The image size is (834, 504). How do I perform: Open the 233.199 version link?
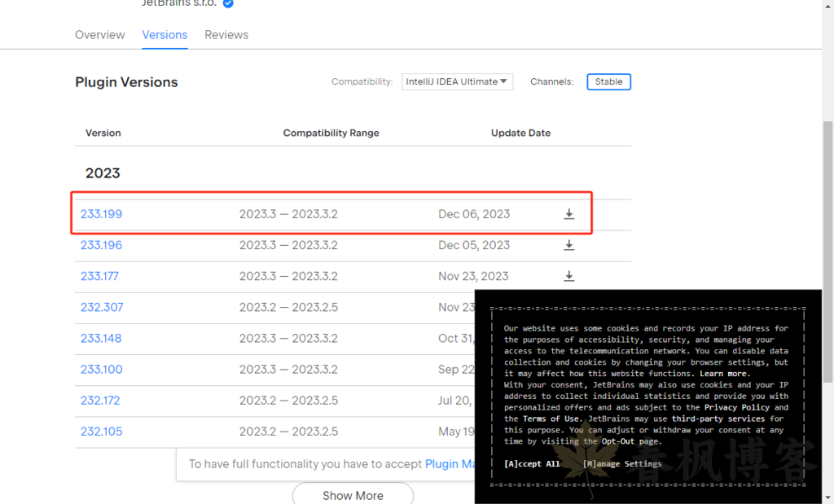click(x=102, y=214)
